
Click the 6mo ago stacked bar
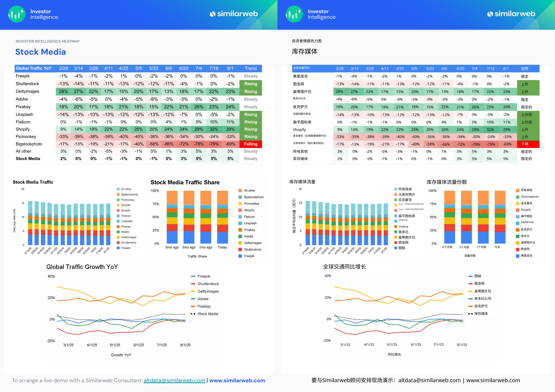coord(172,217)
